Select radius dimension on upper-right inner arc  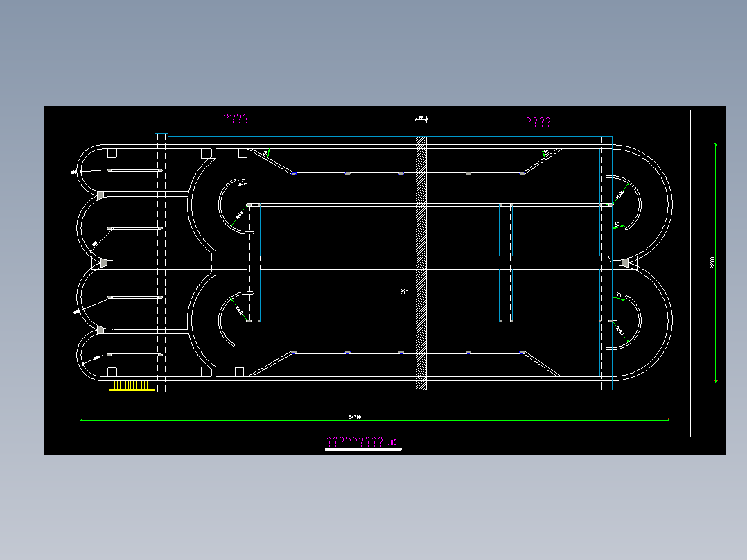tap(619, 195)
